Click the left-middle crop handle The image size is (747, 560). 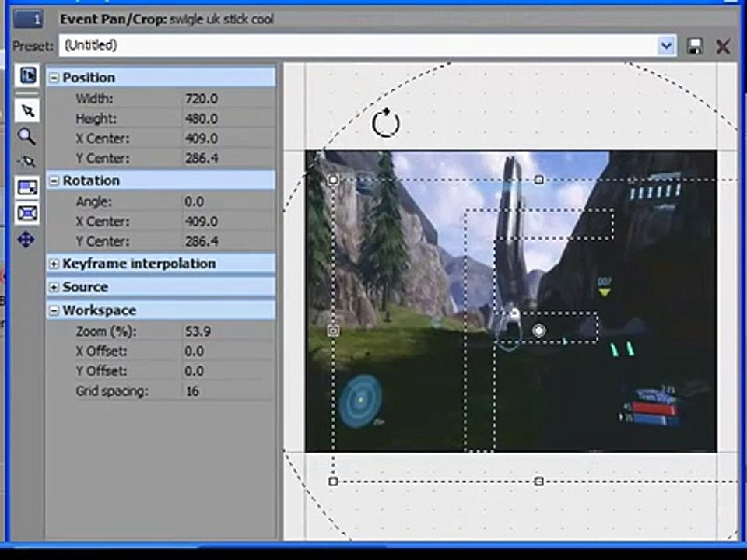[334, 331]
